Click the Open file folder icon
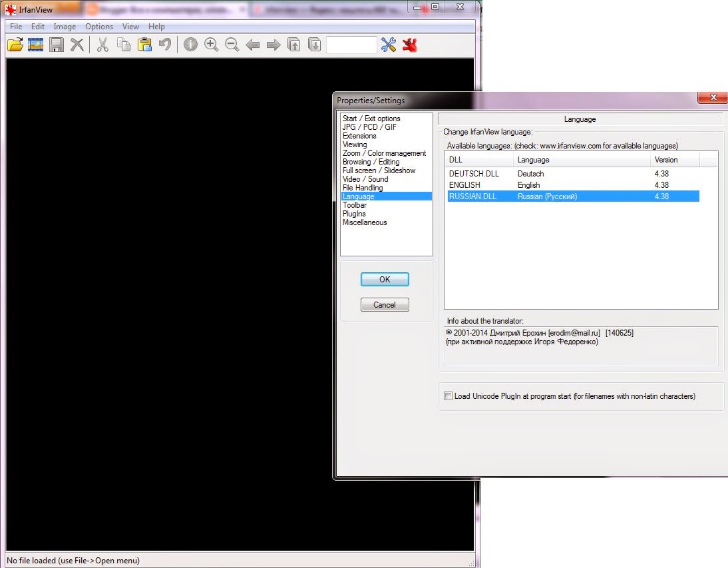The image size is (728, 568). (x=15, y=45)
